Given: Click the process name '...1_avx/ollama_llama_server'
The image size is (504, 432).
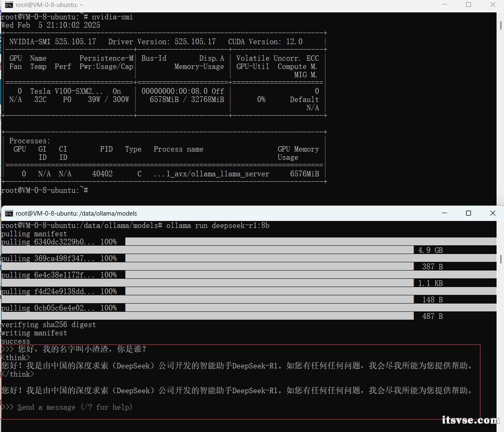Looking at the screenshot, I should (211, 174).
